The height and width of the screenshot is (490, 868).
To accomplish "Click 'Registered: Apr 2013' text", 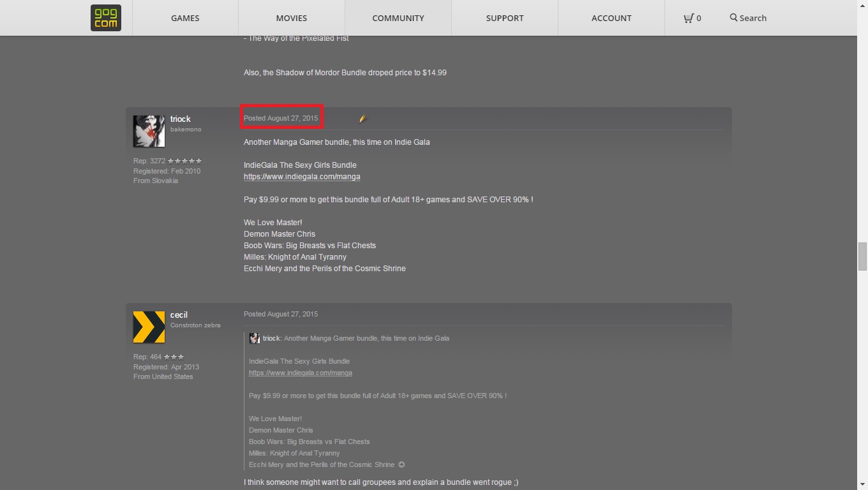I will pyautogui.click(x=166, y=367).
